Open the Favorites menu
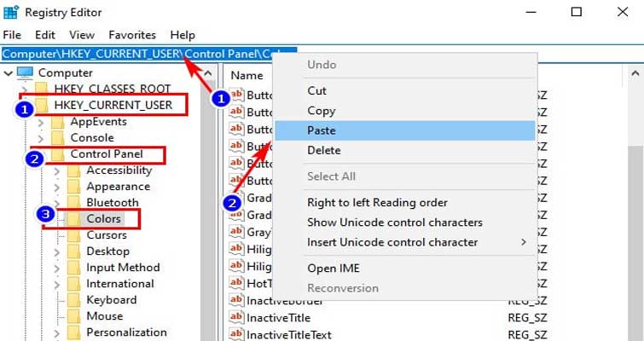The height and width of the screenshot is (341, 644). point(132,35)
